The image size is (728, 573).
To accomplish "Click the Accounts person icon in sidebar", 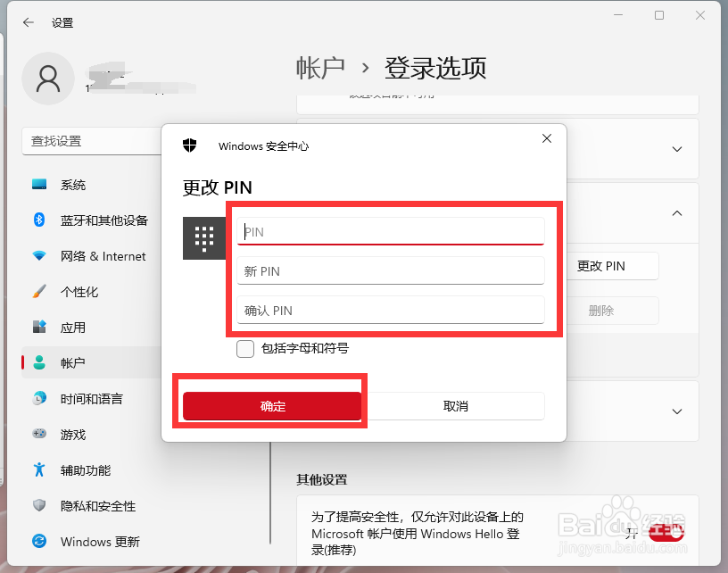I will pos(39,362).
